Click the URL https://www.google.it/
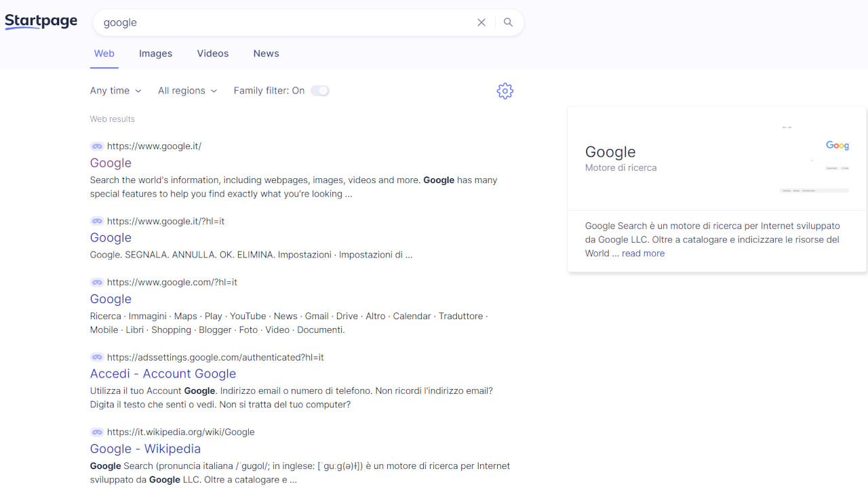The width and height of the screenshot is (868, 488). [154, 146]
